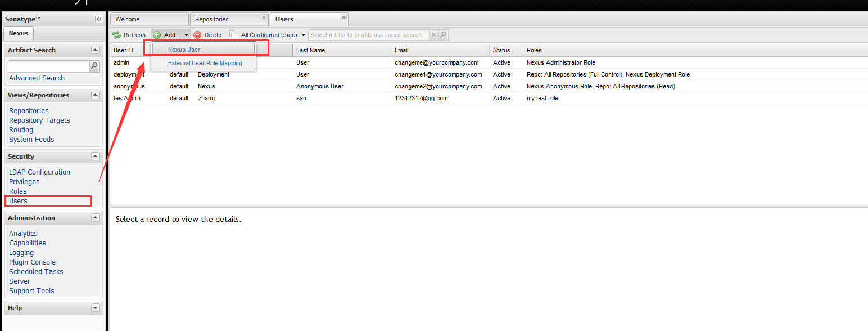Open Routing link

point(21,130)
